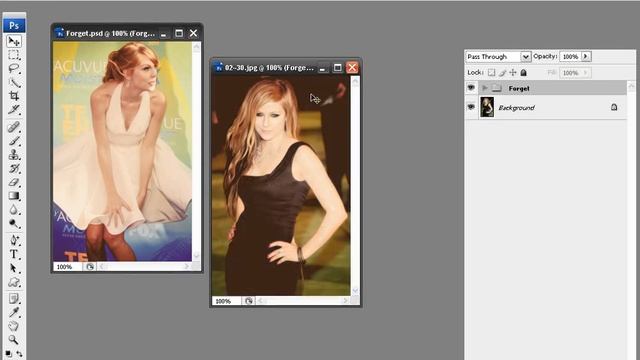The image size is (640, 360).
Task: Select the Lasso tool
Action: coord(14,69)
